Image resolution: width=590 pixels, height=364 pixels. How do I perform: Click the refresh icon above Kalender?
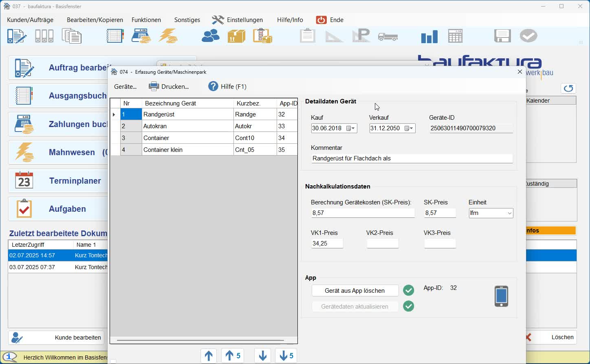click(568, 88)
